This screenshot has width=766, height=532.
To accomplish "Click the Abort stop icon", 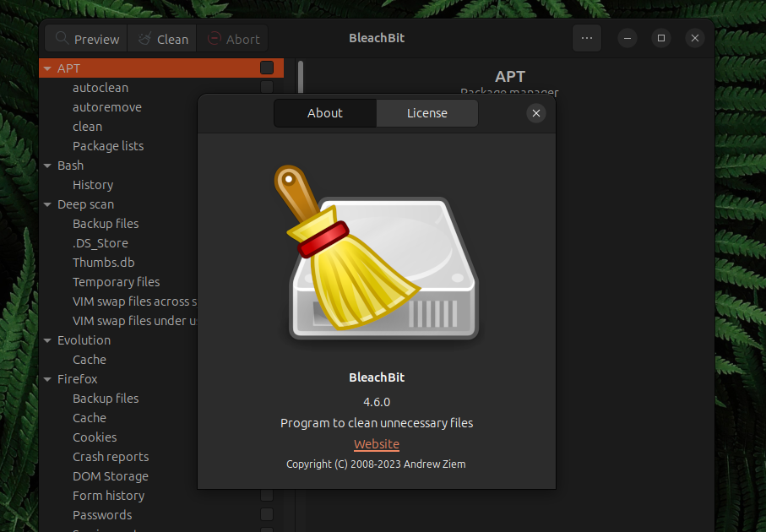I will click(x=215, y=39).
